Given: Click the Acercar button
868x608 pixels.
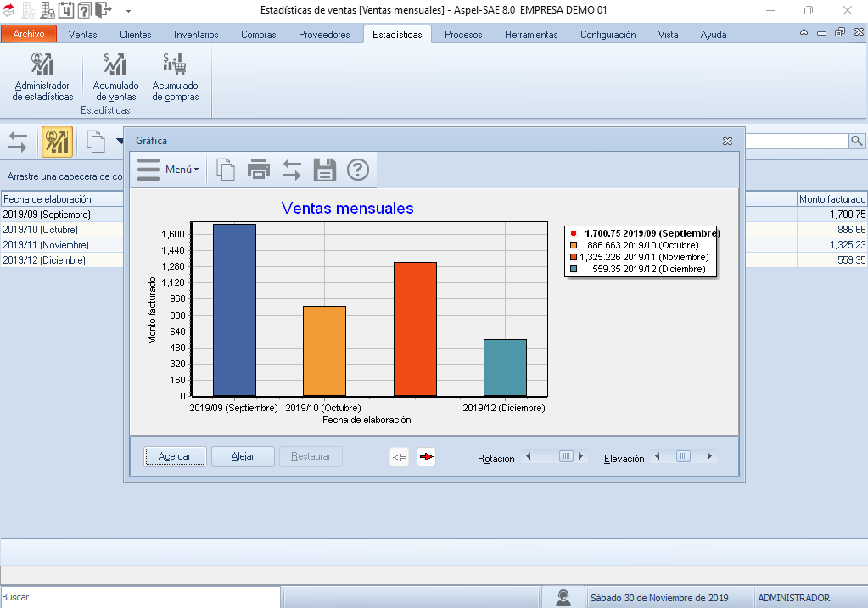Looking at the screenshot, I should click(x=175, y=456).
